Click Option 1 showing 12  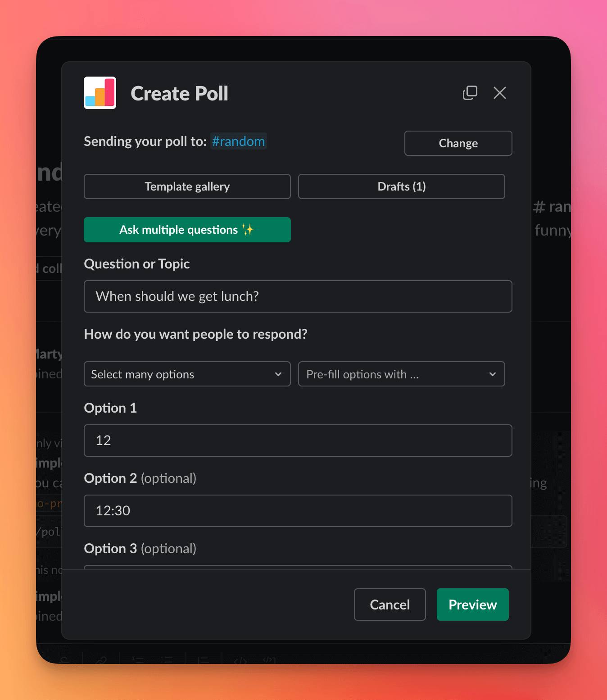pyautogui.click(x=298, y=441)
